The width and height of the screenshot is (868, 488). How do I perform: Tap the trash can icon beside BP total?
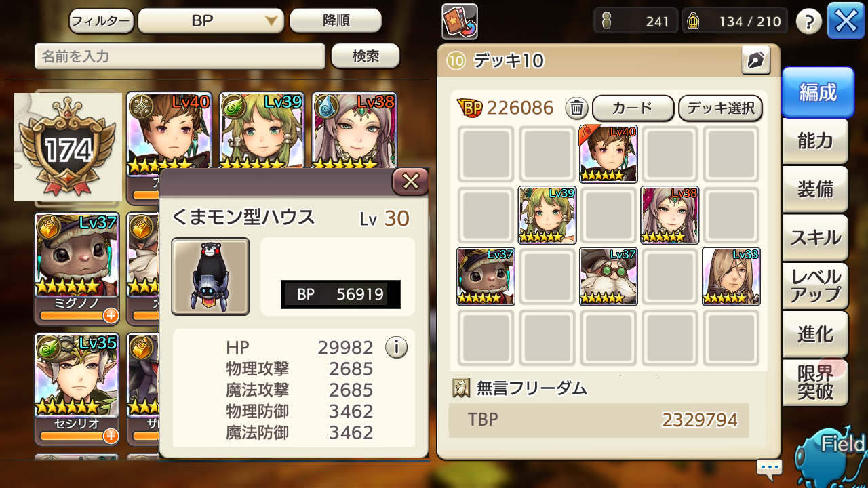tap(576, 108)
